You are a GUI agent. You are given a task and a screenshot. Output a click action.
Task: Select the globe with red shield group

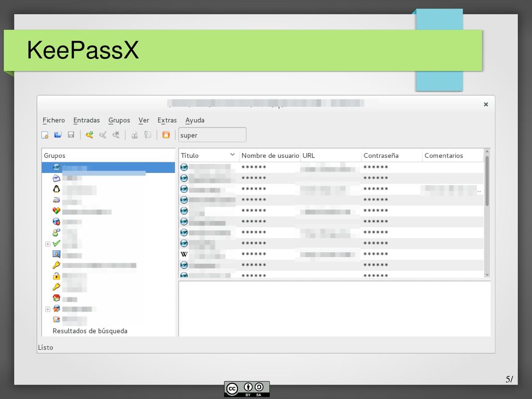pyautogui.click(x=56, y=221)
